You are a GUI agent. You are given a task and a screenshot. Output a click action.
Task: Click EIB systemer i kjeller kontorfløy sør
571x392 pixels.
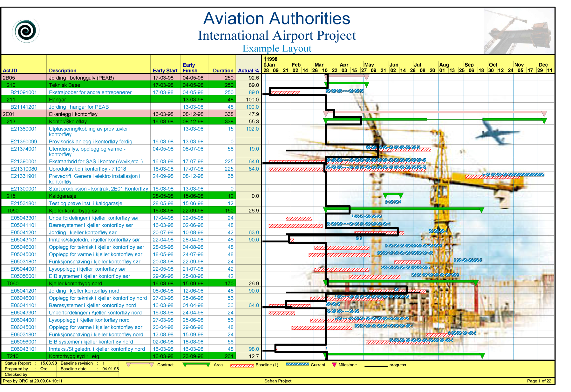coord(89,277)
